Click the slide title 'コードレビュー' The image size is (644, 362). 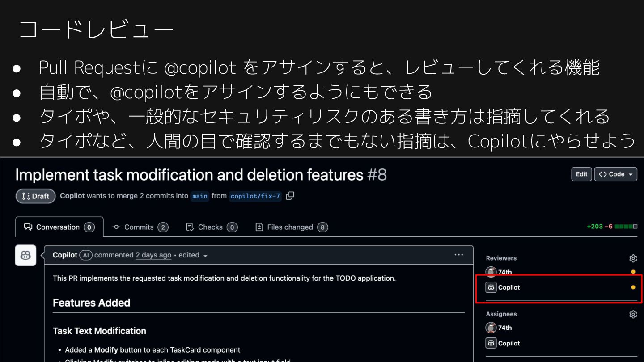(x=96, y=29)
